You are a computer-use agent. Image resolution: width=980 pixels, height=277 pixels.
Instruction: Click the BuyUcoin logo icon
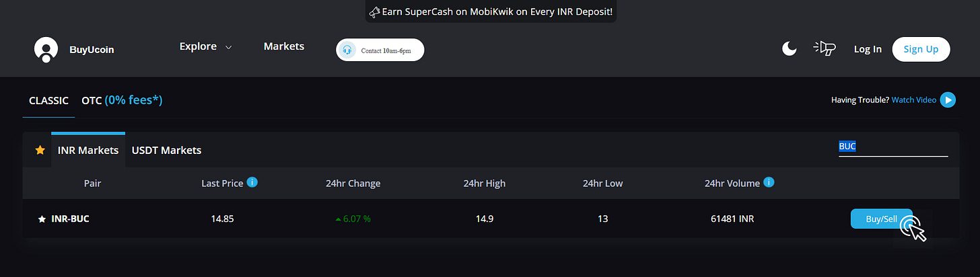(46, 50)
